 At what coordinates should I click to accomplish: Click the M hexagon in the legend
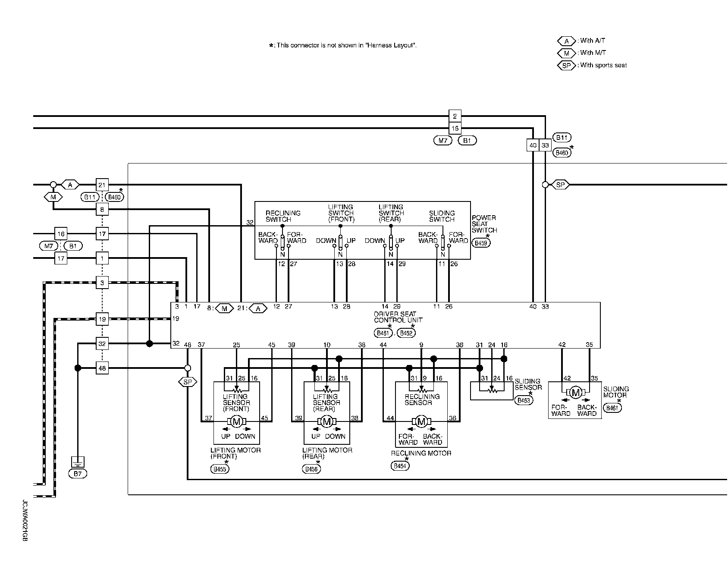(566, 53)
